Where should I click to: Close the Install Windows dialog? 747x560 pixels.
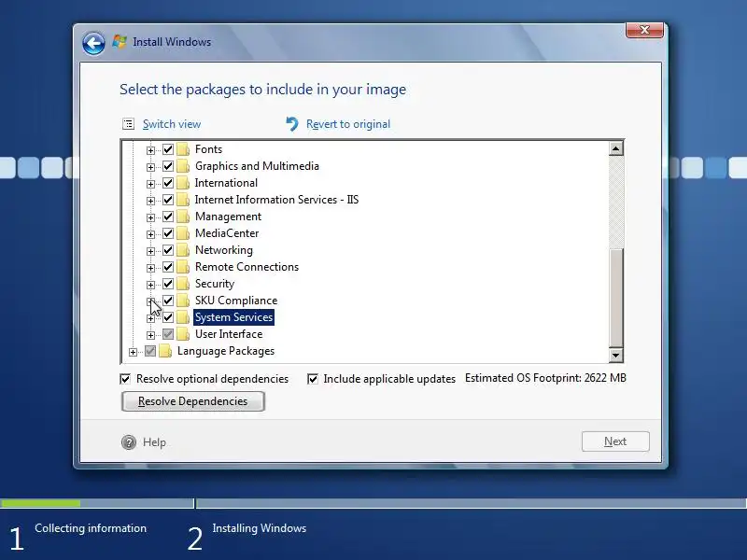(x=644, y=30)
